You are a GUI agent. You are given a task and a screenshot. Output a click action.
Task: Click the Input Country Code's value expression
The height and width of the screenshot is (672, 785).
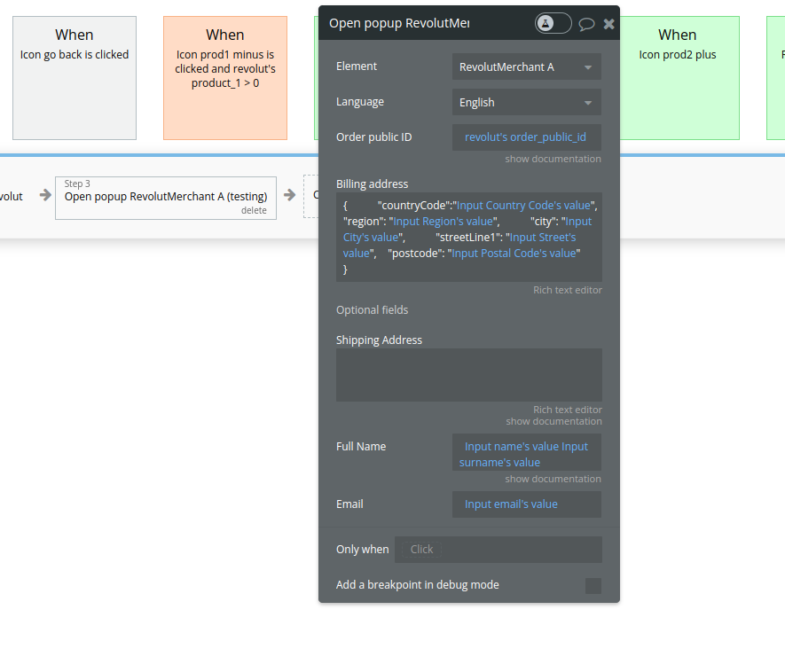[x=523, y=205]
